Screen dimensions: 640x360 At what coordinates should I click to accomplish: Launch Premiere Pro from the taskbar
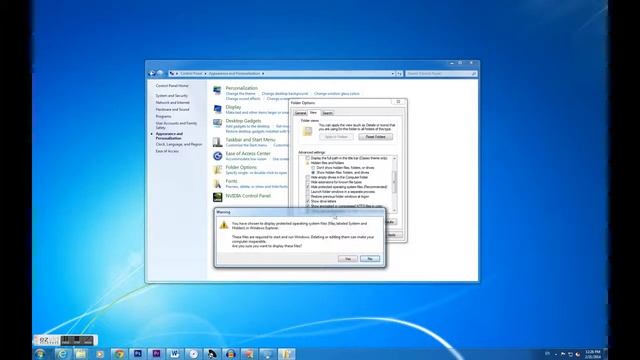tap(156, 354)
